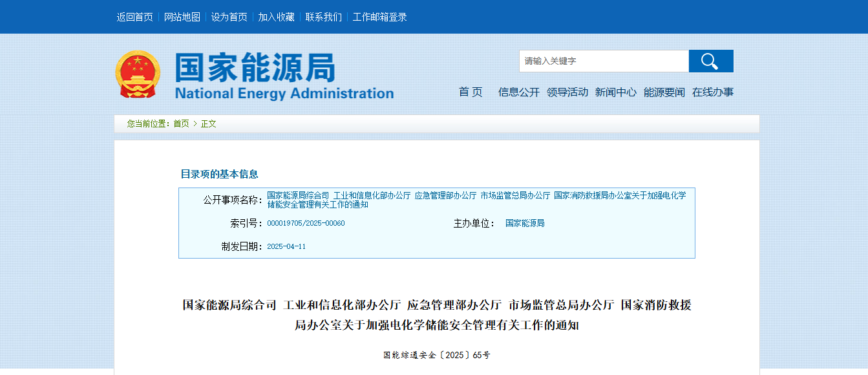Go to 首 页 in main navigation
Viewport: 868px width, 375px height.
(471, 92)
